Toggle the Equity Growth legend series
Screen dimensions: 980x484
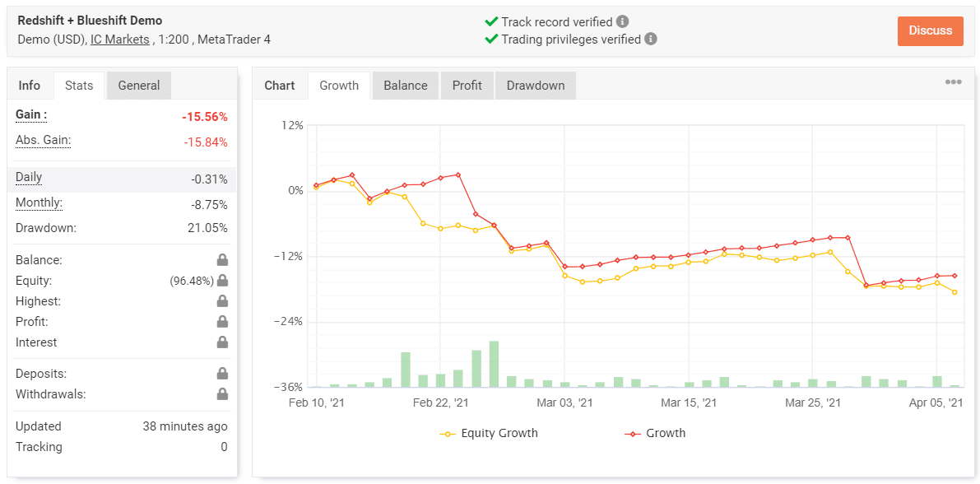(x=490, y=433)
